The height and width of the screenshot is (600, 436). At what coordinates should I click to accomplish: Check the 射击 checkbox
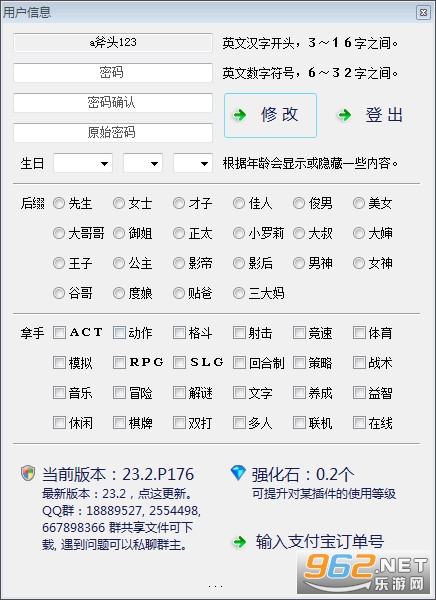[x=239, y=333]
